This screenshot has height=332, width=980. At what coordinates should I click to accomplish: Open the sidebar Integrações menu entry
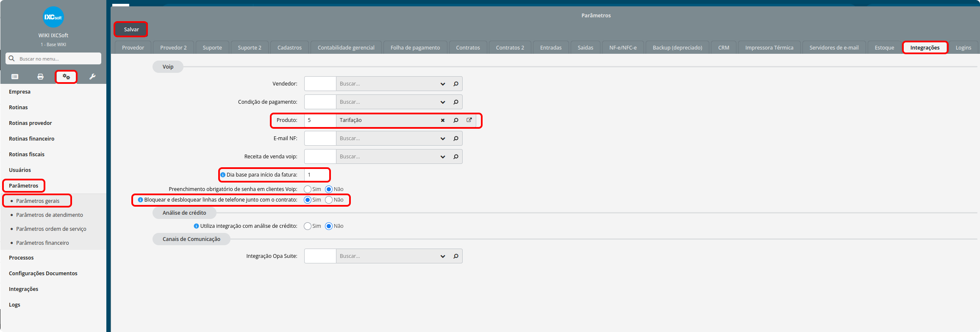[x=24, y=289]
